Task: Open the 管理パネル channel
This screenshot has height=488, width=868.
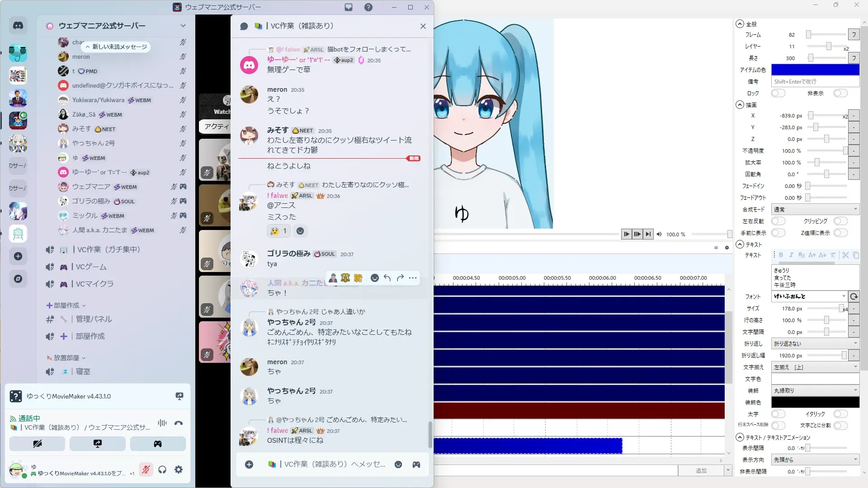Action: click(x=94, y=319)
